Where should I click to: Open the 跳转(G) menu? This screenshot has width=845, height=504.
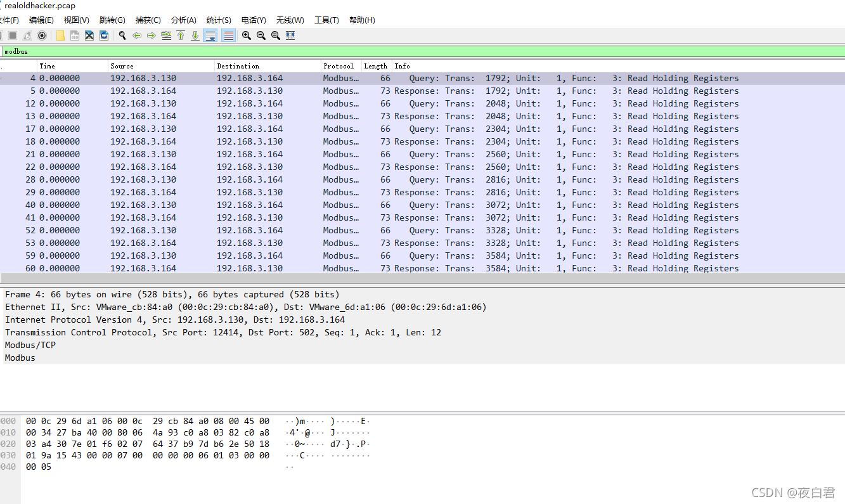(x=112, y=20)
